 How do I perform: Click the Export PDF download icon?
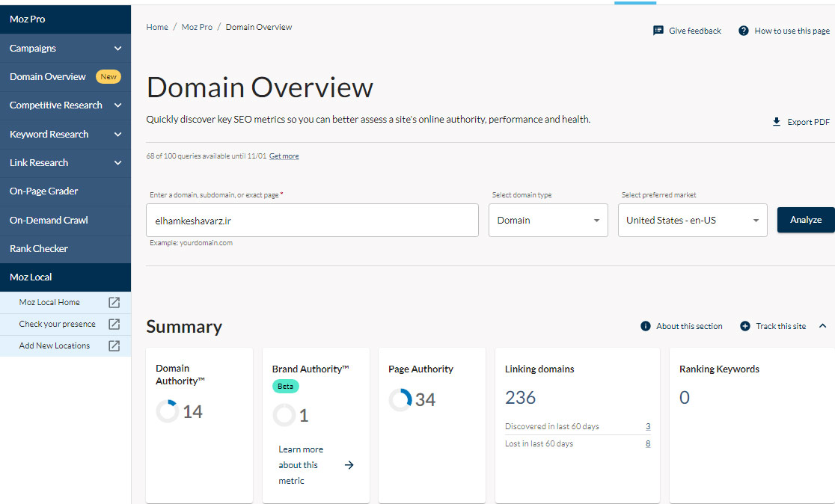[777, 122]
